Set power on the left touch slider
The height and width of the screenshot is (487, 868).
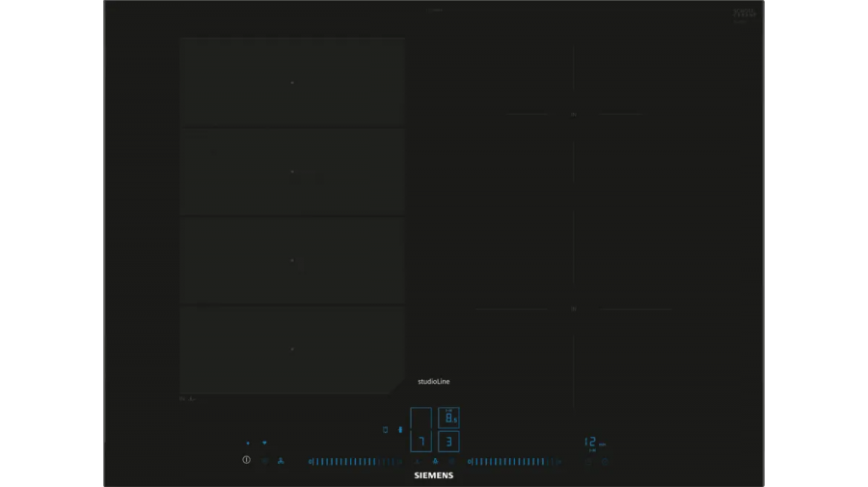pyautogui.click(x=355, y=461)
